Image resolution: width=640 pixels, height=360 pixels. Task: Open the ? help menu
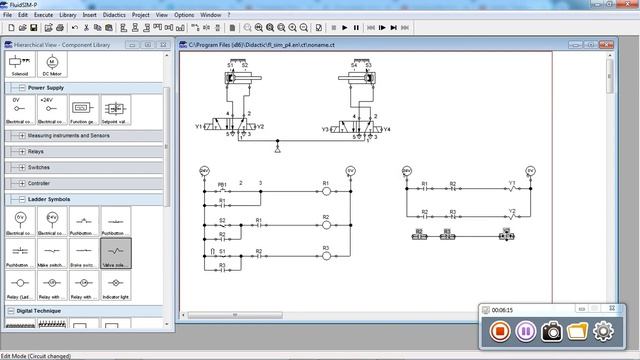229,15
